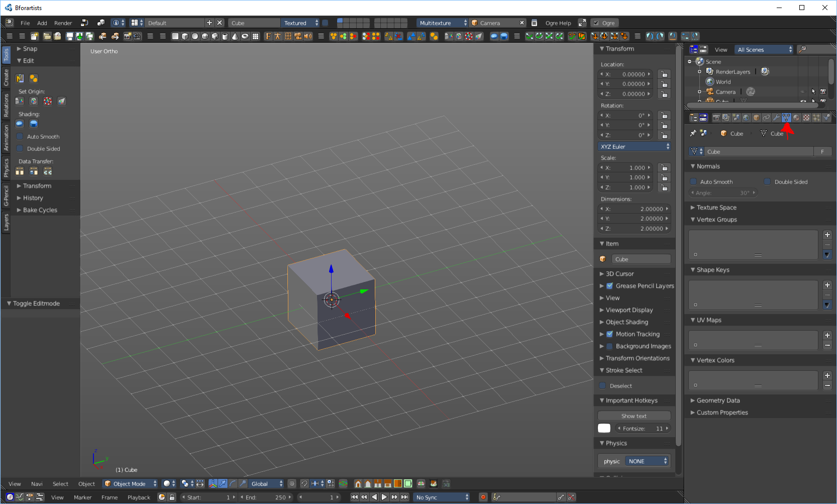This screenshot has height=504, width=837.
Task: Play the animation in the timeline
Action: 384,497
